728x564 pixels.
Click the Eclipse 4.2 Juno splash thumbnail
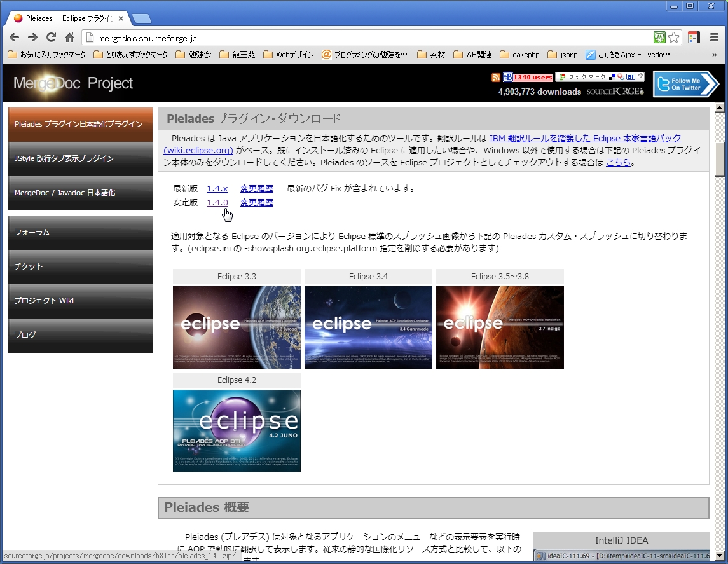point(237,430)
